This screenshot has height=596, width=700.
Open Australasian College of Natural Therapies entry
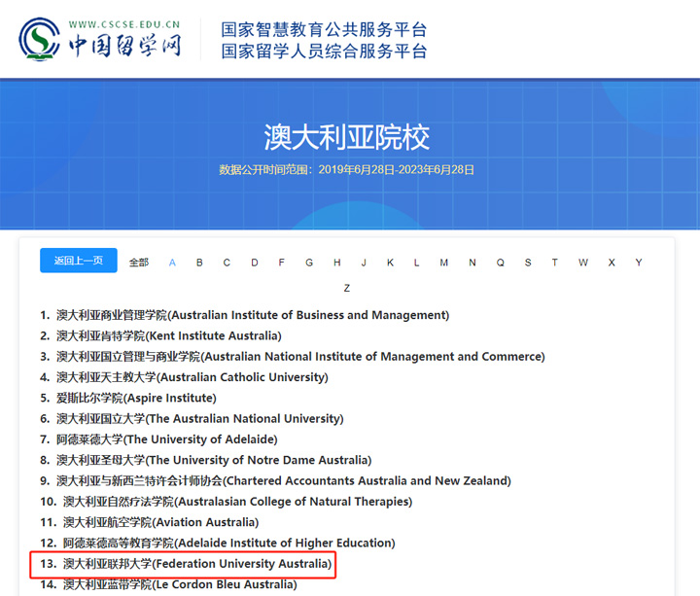pos(227,502)
